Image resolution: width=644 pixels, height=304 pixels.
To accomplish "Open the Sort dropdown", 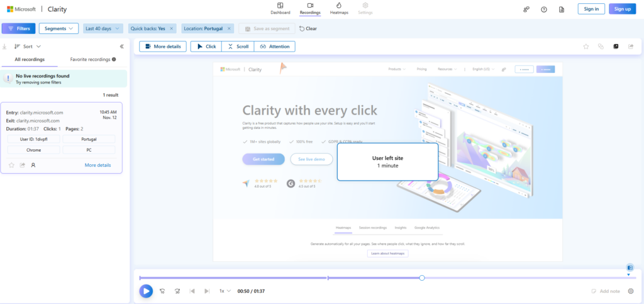I will pyautogui.click(x=28, y=47).
